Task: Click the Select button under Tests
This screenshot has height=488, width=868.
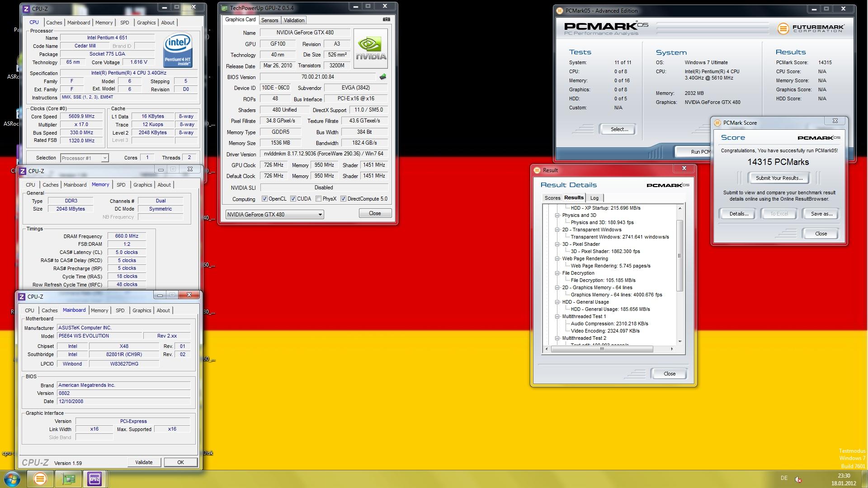Action: (619, 129)
